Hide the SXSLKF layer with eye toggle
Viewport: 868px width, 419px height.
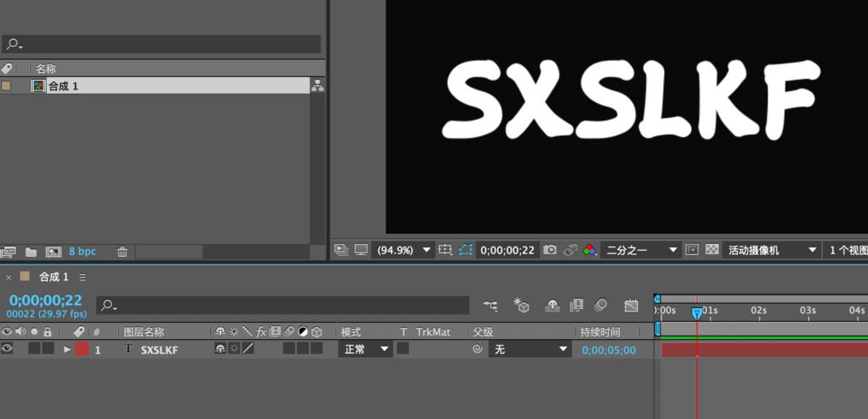click(7, 349)
